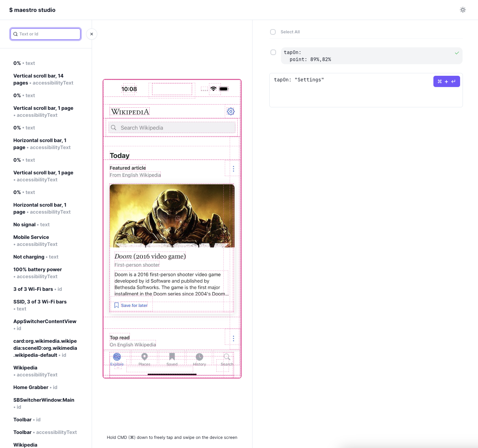The height and width of the screenshot is (448, 478).
Task: Tap 'On English Wikipedia' subtitle
Action: coord(133,345)
